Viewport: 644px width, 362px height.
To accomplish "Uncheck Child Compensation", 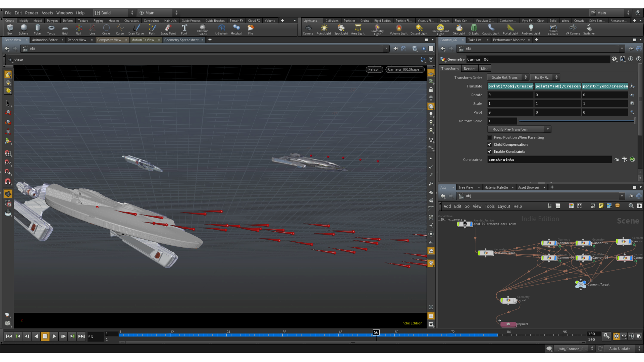I will 489,144.
